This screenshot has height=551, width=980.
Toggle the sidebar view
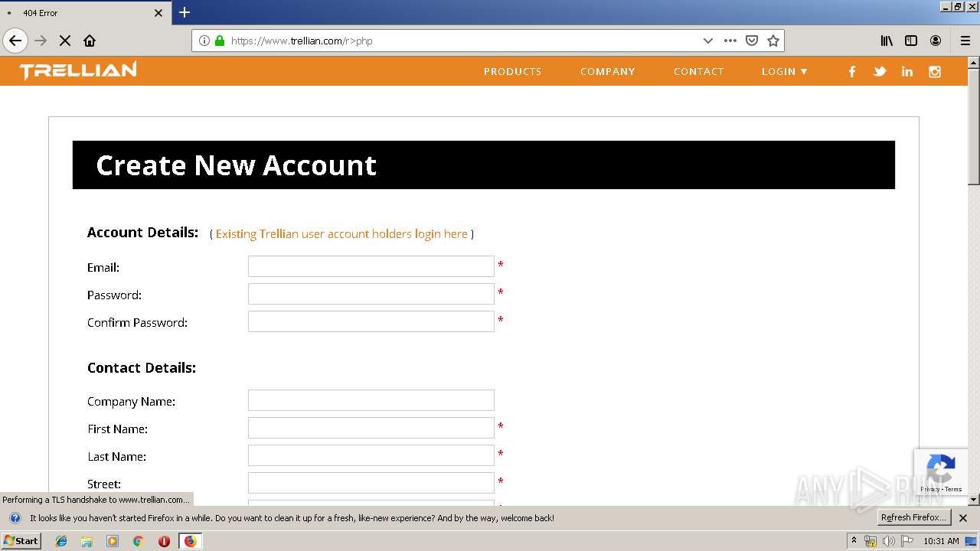click(x=911, y=41)
